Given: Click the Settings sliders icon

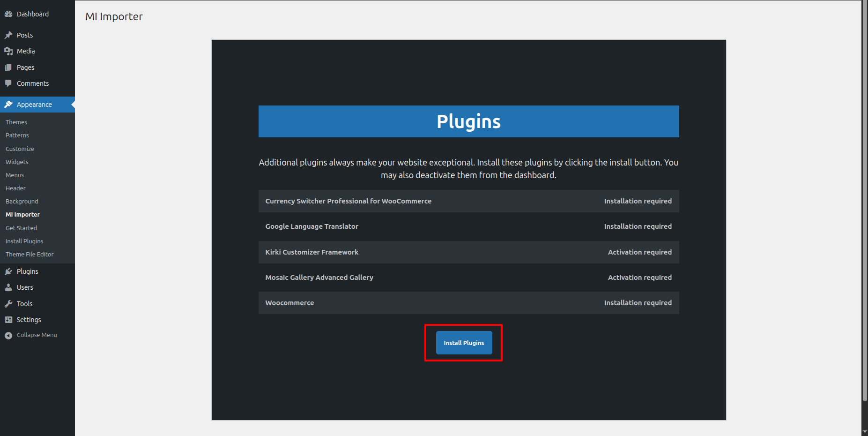Looking at the screenshot, I should tap(8, 320).
